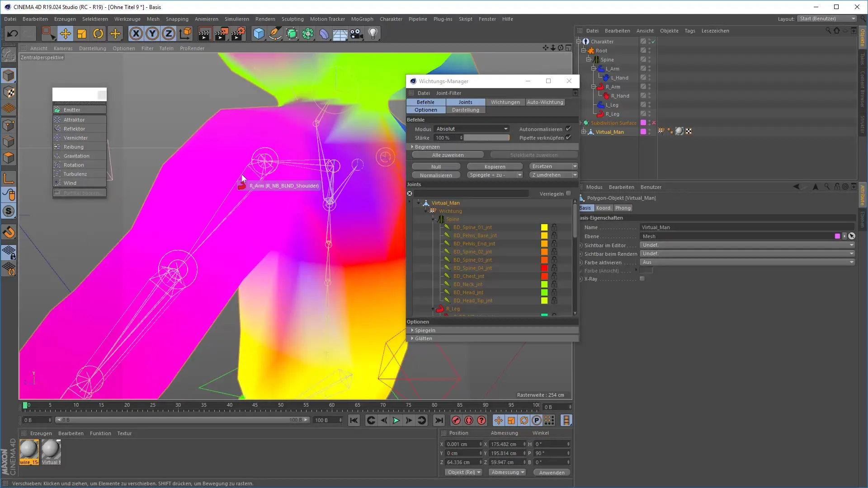Collapse R_Arm node in object manager
The width and height of the screenshot is (868, 488).
[x=594, y=87]
